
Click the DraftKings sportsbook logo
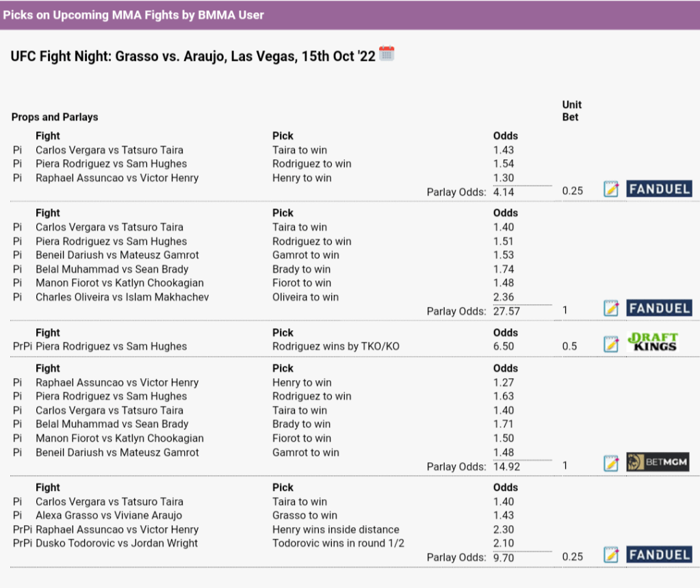(652, 342)
